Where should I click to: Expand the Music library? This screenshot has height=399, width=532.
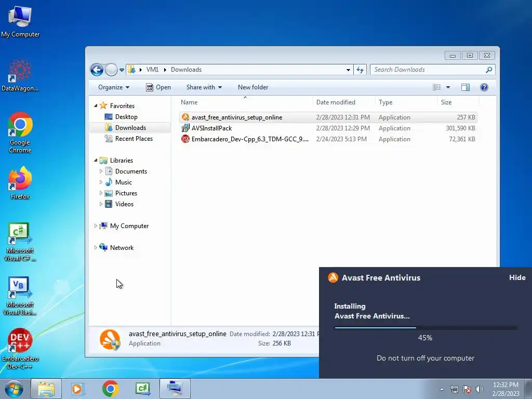pos(101,182)
